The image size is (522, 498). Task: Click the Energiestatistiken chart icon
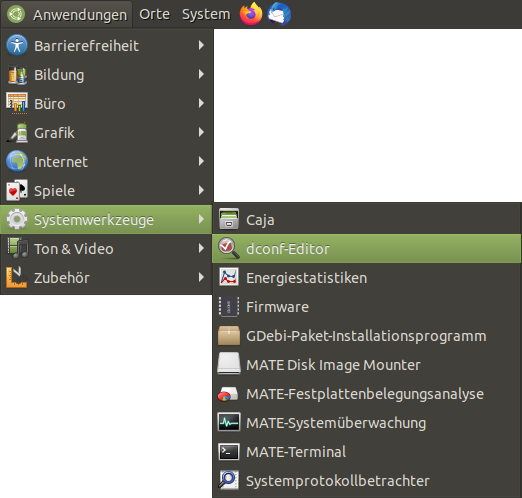(229, 277)
